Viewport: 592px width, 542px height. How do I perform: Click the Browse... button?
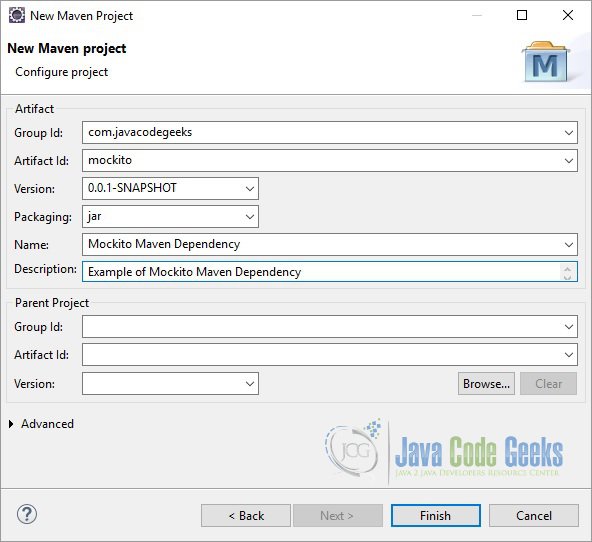[486, 383]
